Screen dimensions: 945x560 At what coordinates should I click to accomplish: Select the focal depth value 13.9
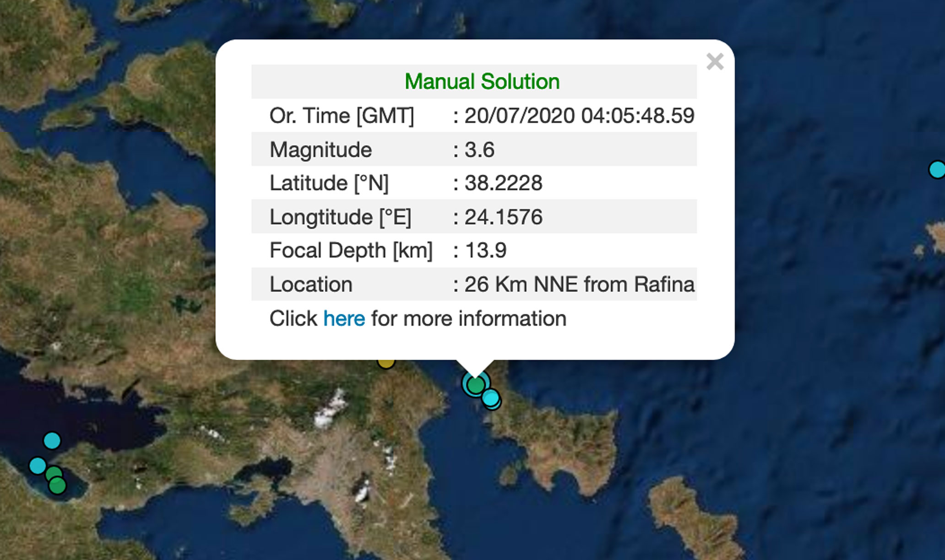(485, 250)
